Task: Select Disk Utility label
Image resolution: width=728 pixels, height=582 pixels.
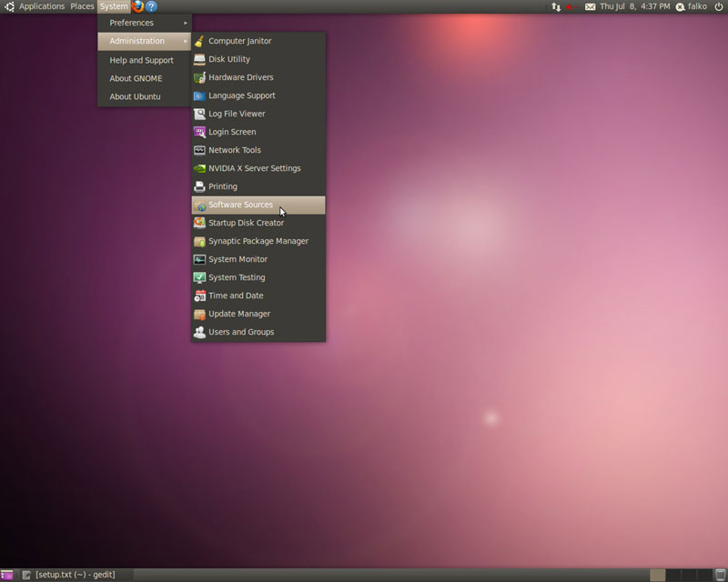Action: pos(229,59)
